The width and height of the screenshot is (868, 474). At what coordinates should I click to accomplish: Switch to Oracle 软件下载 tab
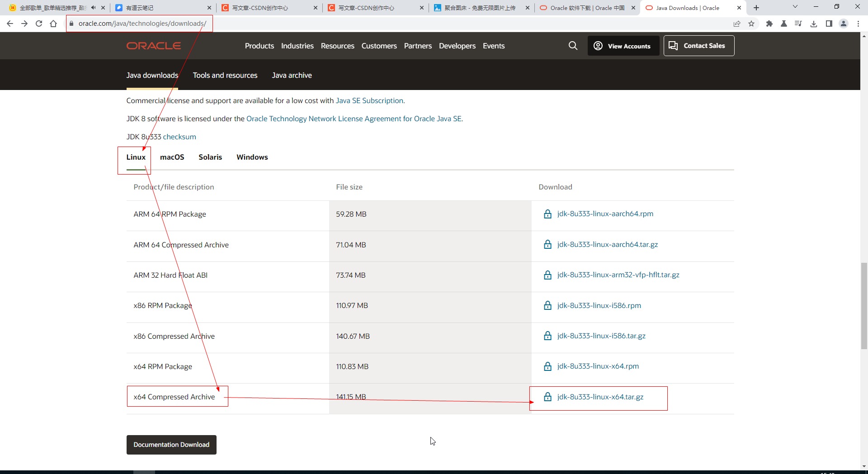[x=588, y=8]
